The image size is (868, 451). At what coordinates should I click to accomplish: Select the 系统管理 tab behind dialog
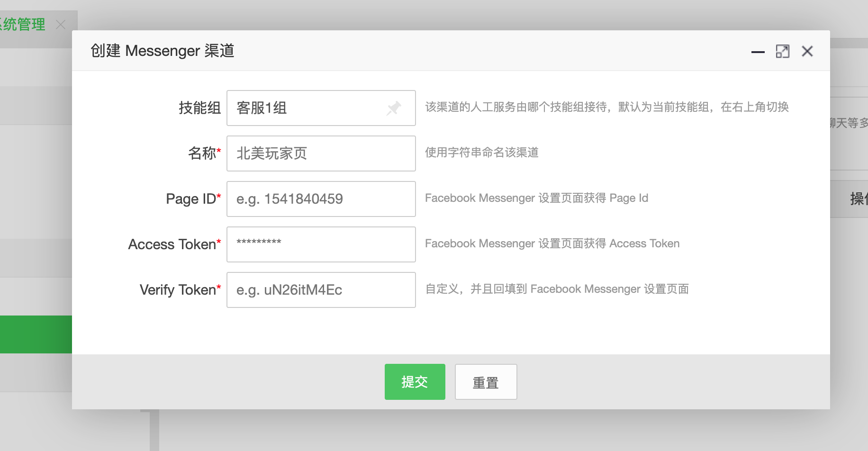coord(23,24)
